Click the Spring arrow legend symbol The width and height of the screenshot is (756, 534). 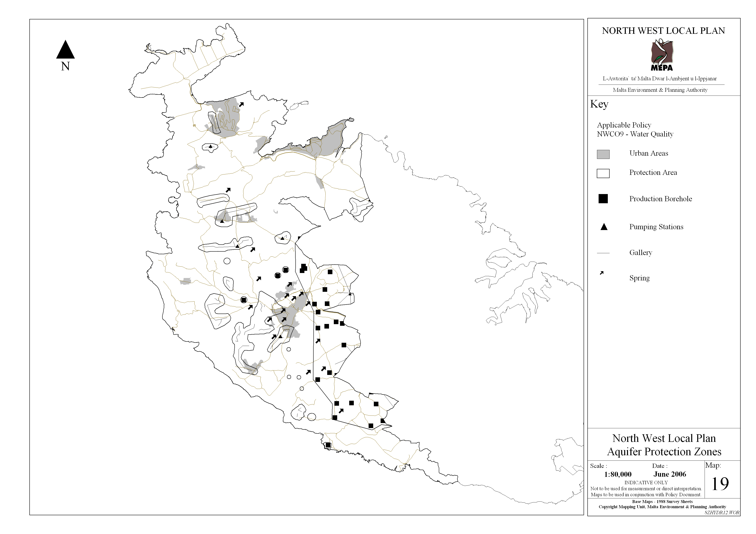[602, 273]
